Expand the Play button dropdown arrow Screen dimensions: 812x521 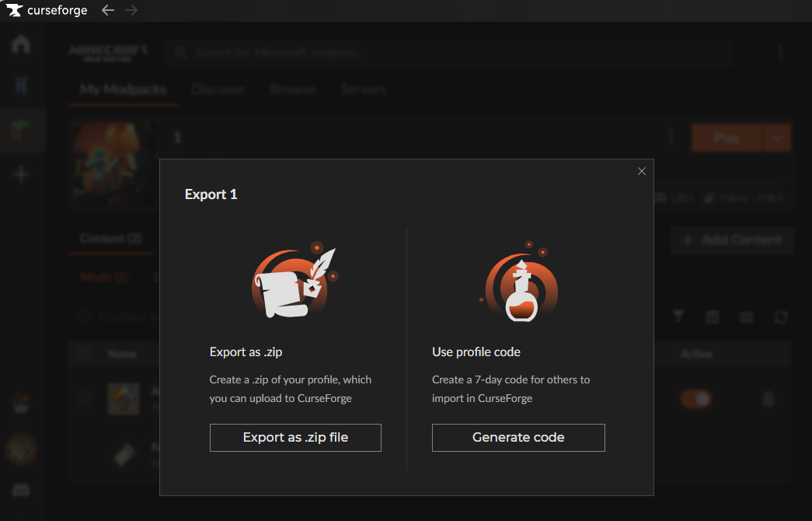click(777, 138)
